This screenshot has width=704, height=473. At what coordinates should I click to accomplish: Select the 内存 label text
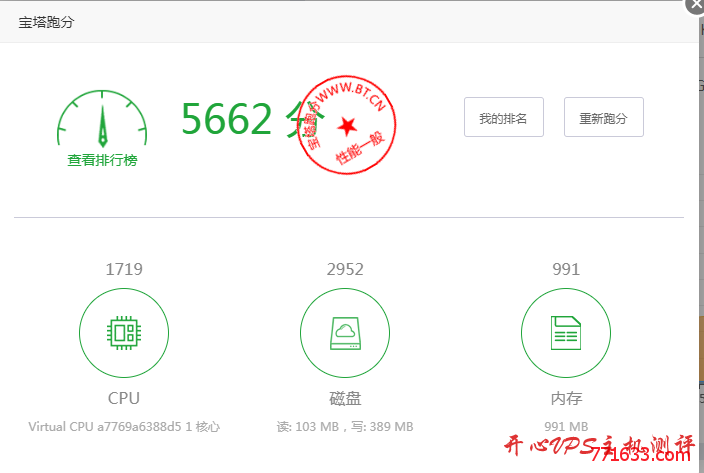pyautogui.click(x=566, y=398)
